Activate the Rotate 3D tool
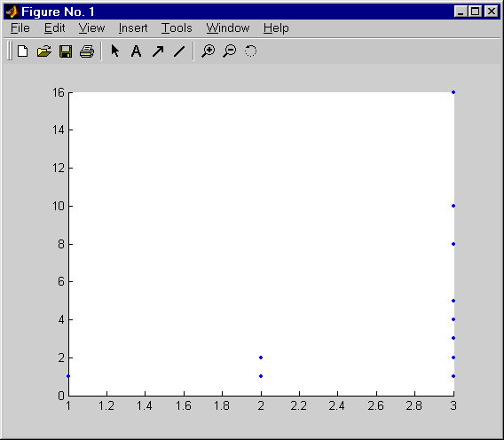Viewport: 504px width, 440px height. pyautogui.click(x=251, y=51)
